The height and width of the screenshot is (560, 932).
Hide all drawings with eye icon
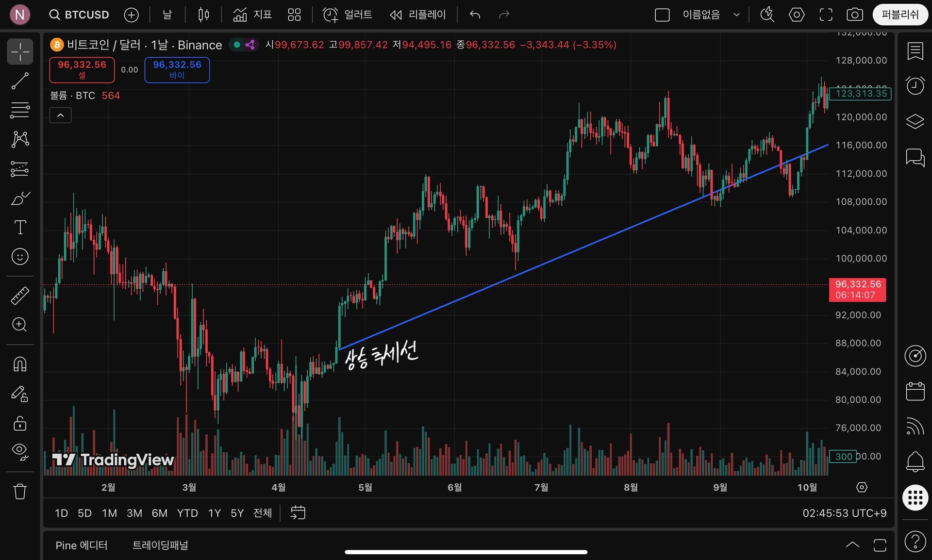[20, 451]
